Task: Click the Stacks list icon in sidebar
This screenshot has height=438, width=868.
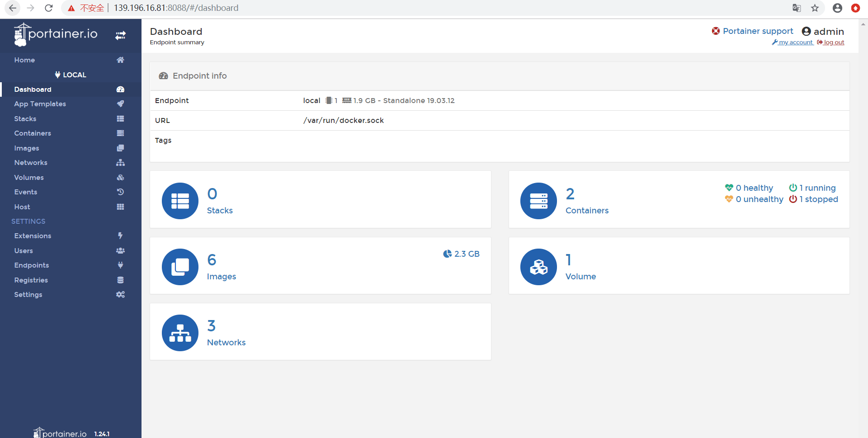Action: point(120,119)
